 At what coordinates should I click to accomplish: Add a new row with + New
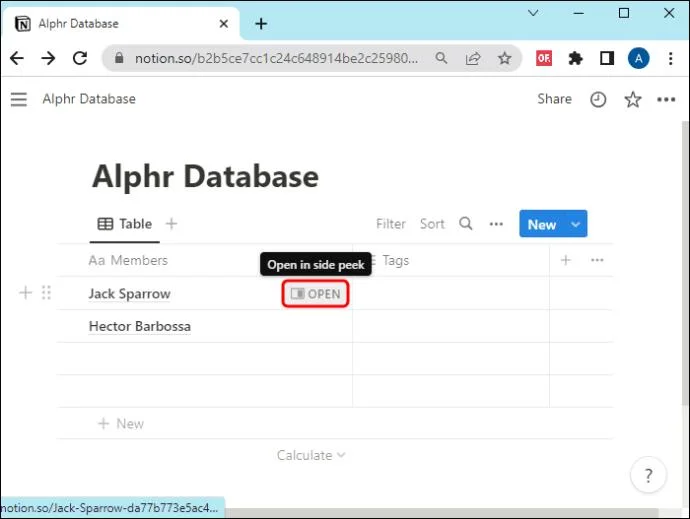click(121, 423)
